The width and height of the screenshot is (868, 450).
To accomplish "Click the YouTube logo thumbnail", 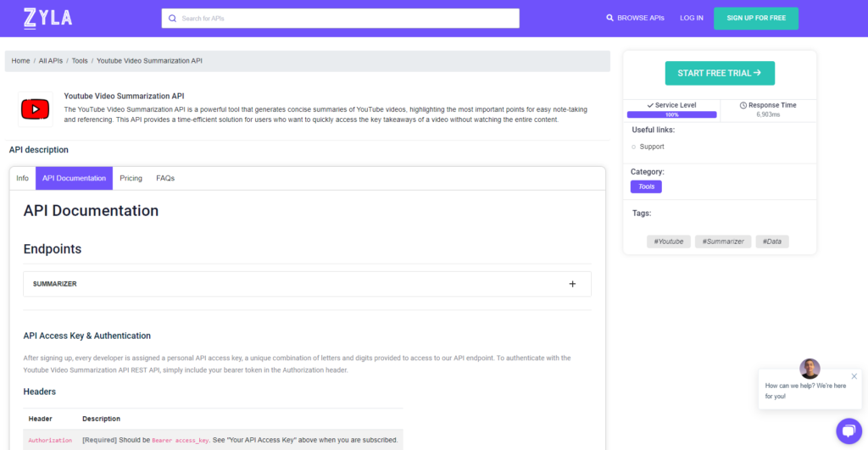I will pyautogui.click(x=36, y=109).
